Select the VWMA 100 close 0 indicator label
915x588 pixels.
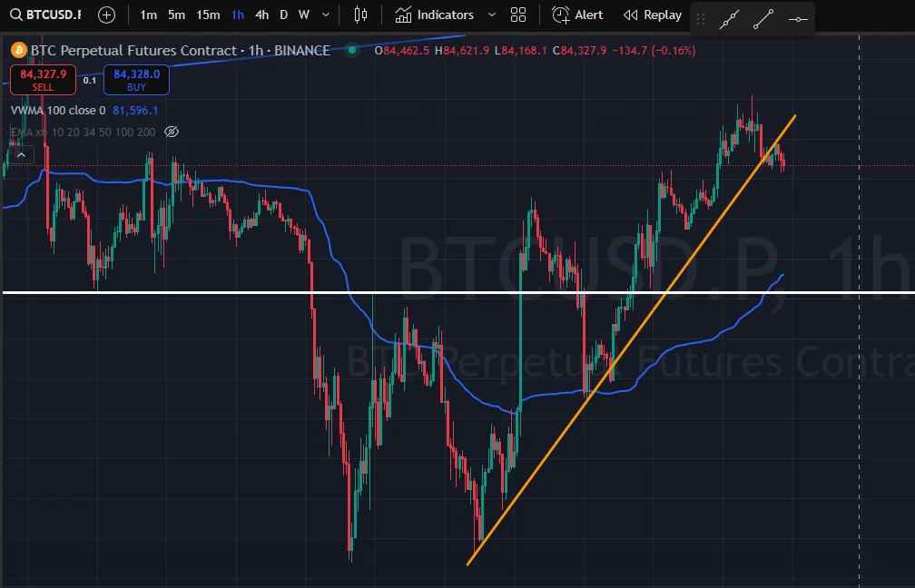pyautogui.click(x=58, y=111)
